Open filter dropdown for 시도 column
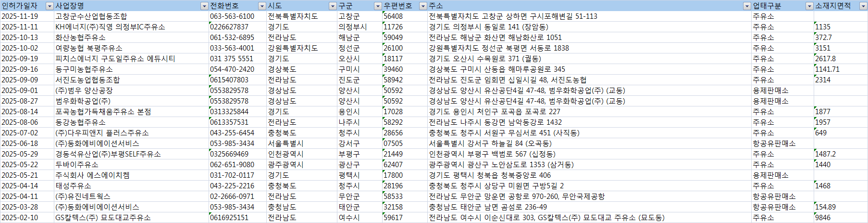 (x=333, y=6)
